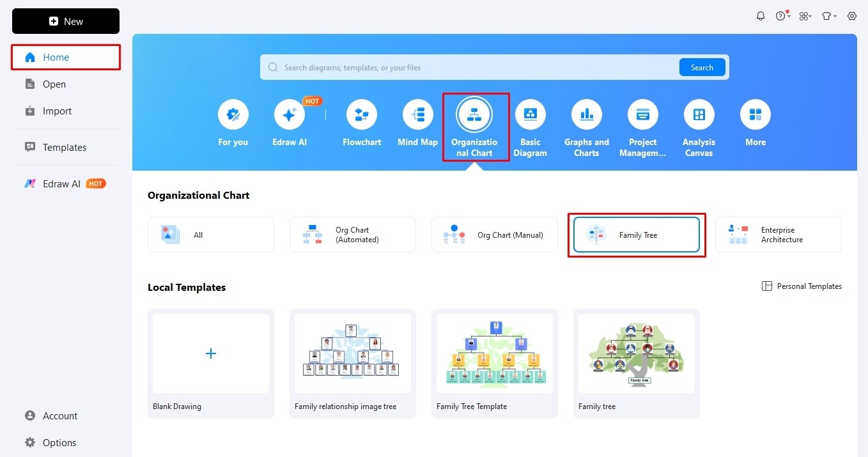The width and height of the screenshot is (868, 457).
Task: Open settings gear at top right
Action: point(852,16)
